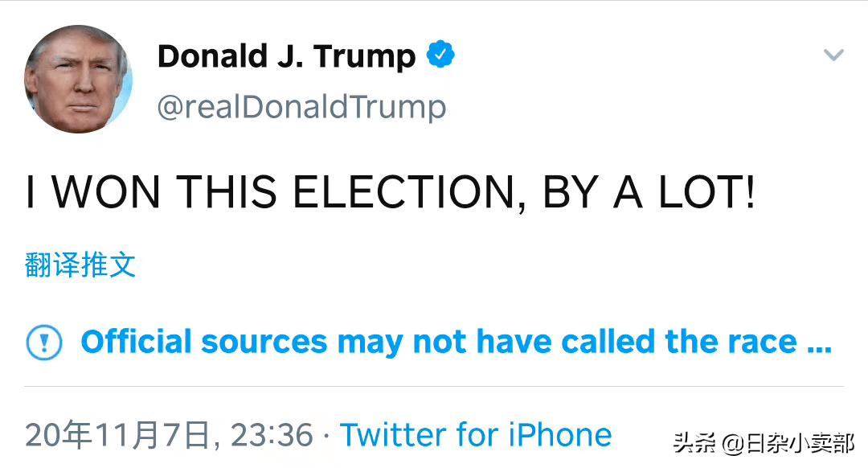Click the 23:36 time stamp

(x=272, y=436)
